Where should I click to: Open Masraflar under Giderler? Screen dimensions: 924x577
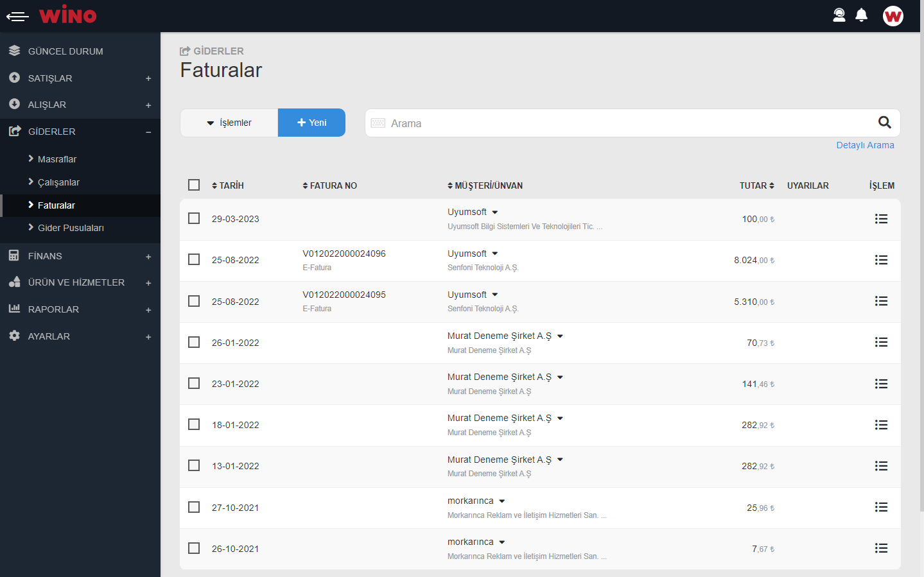57,159
